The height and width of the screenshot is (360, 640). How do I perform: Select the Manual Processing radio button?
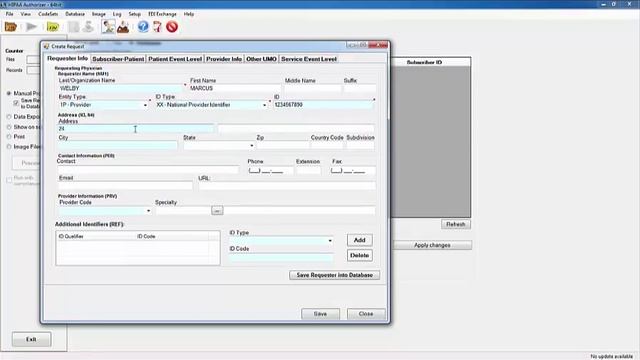(9, 93)
